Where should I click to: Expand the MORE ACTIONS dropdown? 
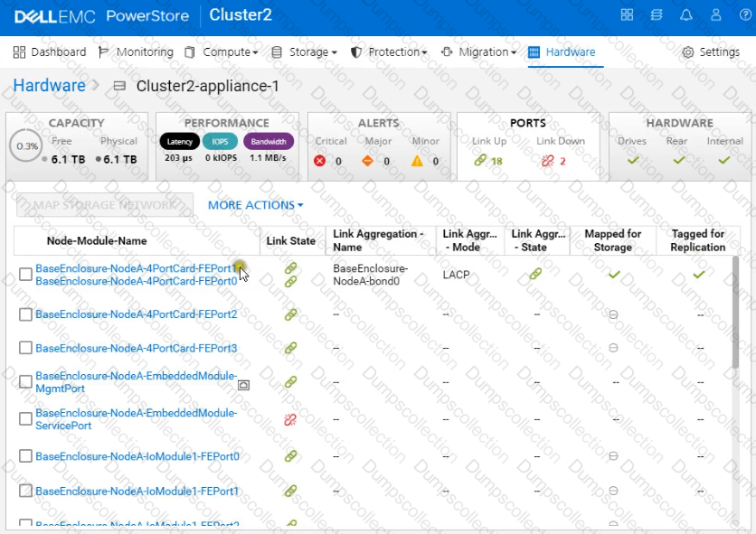click(255, 205)
